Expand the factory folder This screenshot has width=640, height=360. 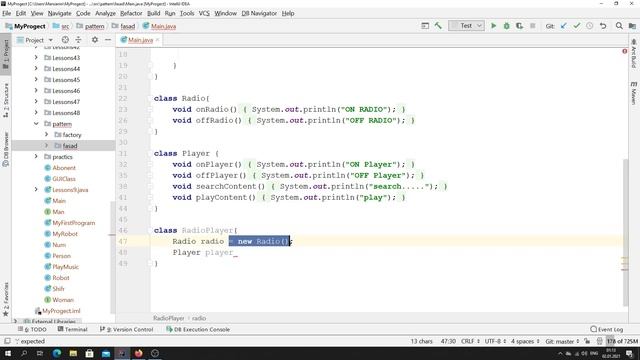(x=46, y=135)
